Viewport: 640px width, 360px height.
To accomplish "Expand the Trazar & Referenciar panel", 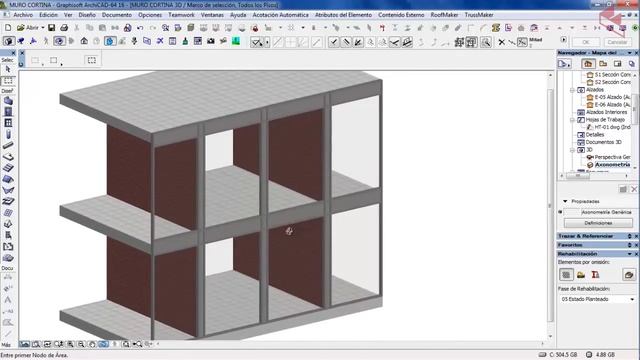I will click(630, 236).
